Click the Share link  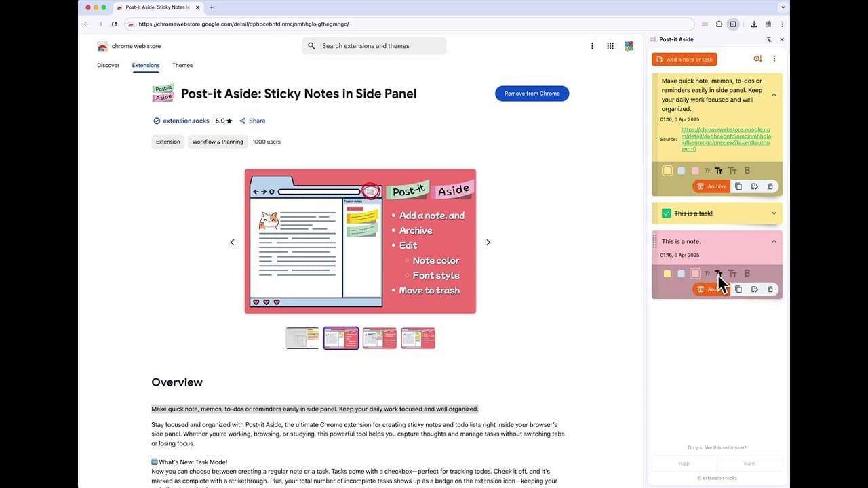(252, 121)
